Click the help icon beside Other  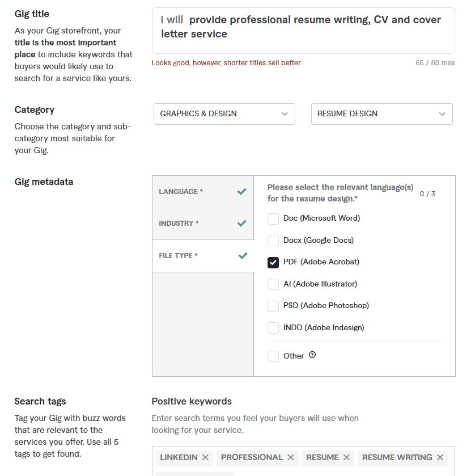click(312, 355)
